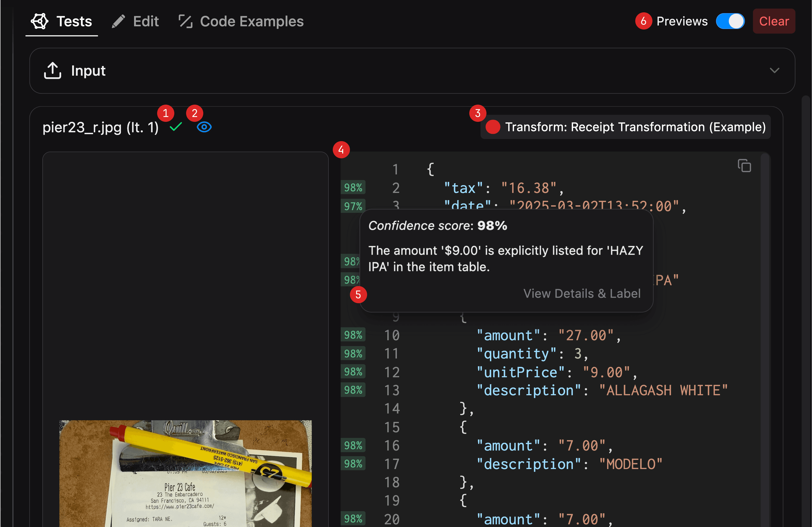Click the Tests tab atom icon
812x527 pixels.
point(40,21)
